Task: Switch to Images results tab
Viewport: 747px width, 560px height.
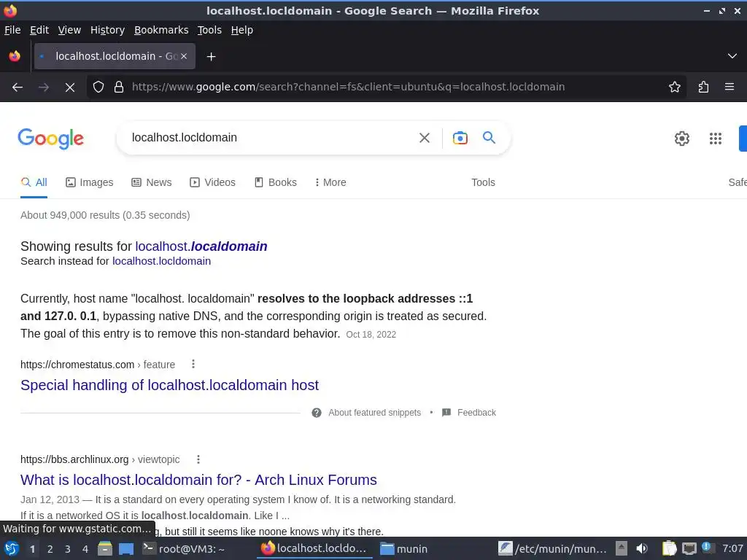Action: tap(90, 182)
